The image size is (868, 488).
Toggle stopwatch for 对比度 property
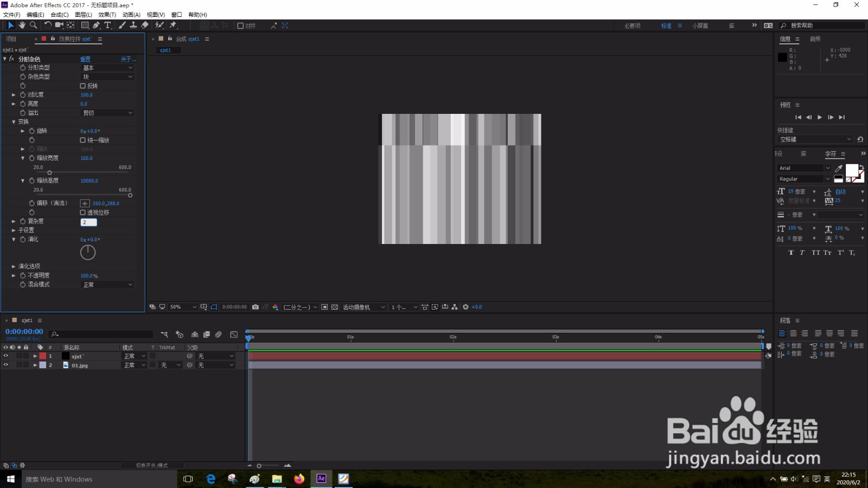coord(23,95)
